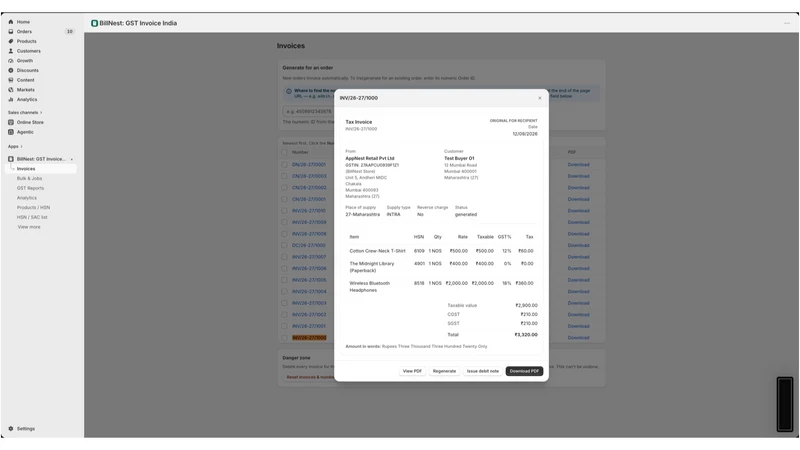
Task: Open the Content sidebar icon
Action: click(11, 80)
